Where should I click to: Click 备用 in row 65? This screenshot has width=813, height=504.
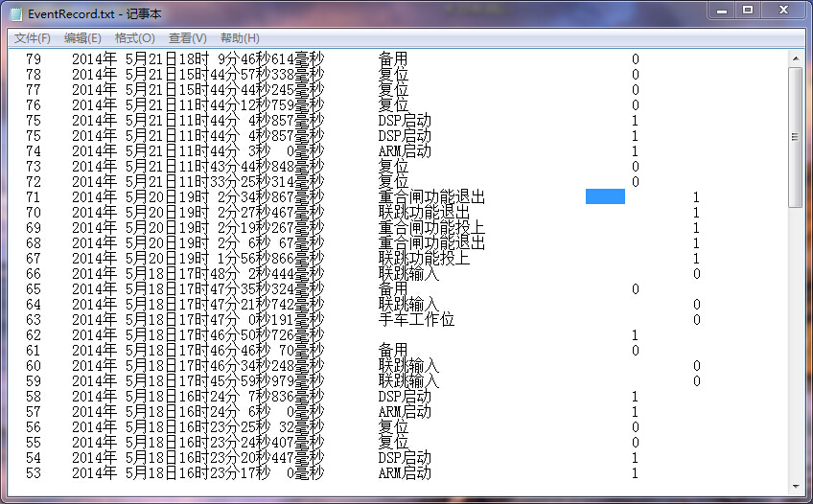coord(393,289)
